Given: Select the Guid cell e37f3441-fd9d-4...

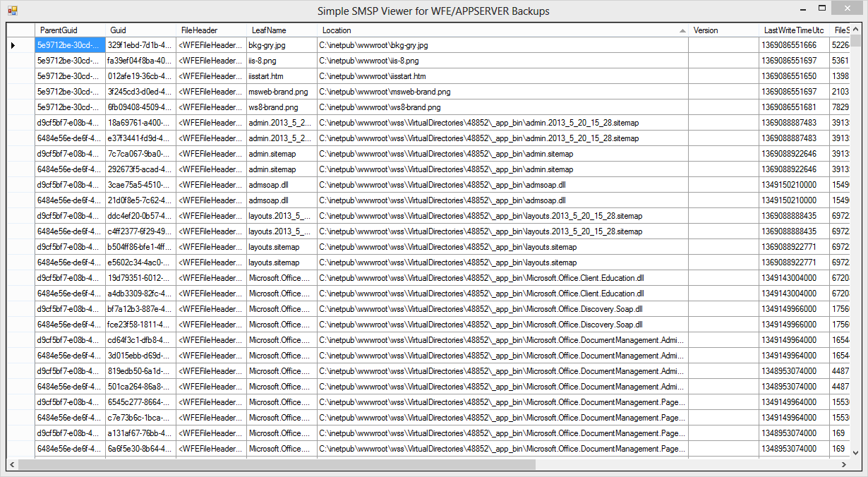Looking at the screenshot, I should click(140, 138).
